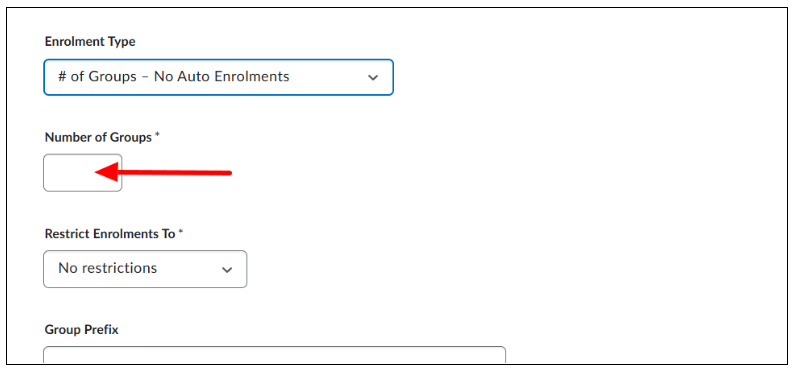
Task: Click the Group Prefix label
Action: [82, 330]
